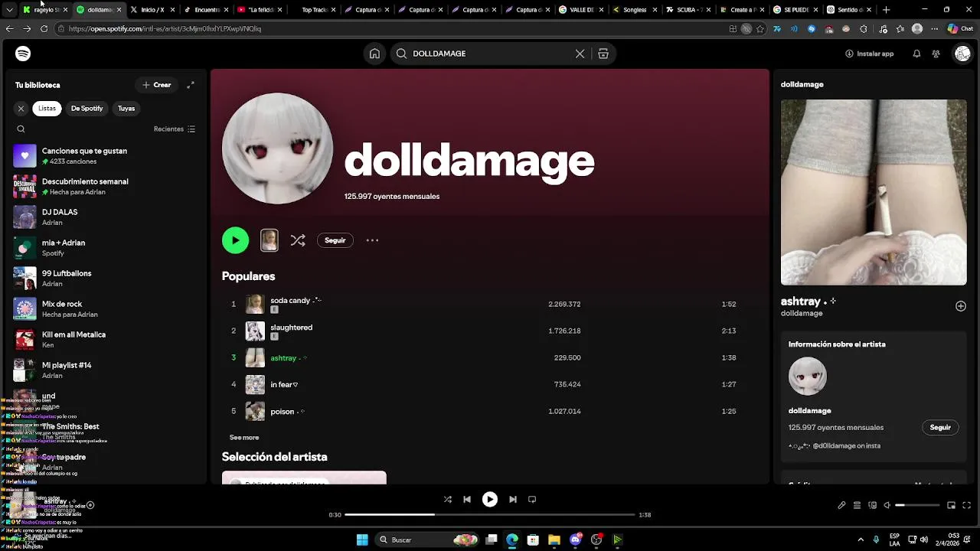Play slaughtered track
This screenshot has width=980, height=551.
(488, 331)
